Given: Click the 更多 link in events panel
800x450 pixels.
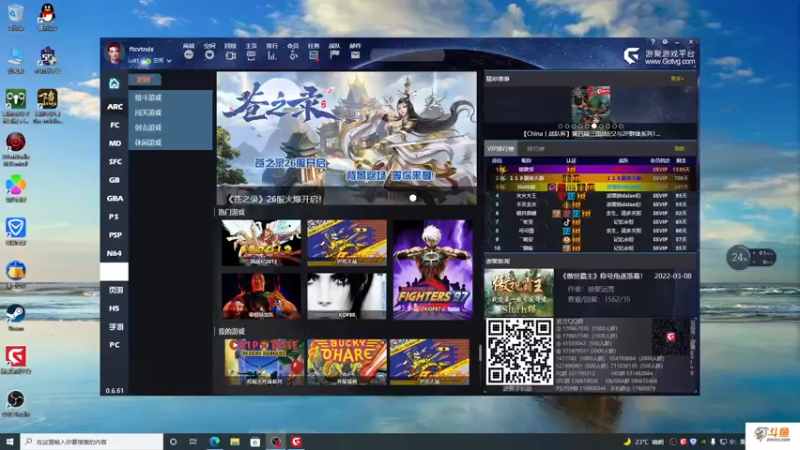Looking at the screenshot, I should [677, 79].
